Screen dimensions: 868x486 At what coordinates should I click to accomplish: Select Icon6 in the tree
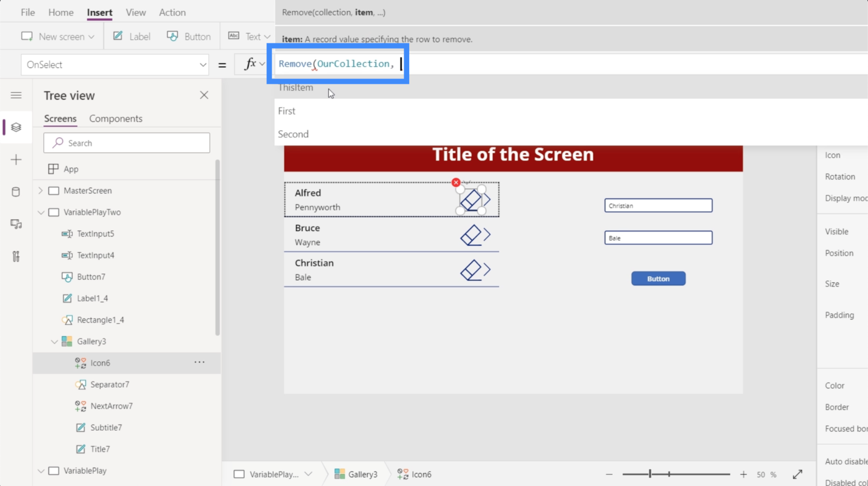100,363
